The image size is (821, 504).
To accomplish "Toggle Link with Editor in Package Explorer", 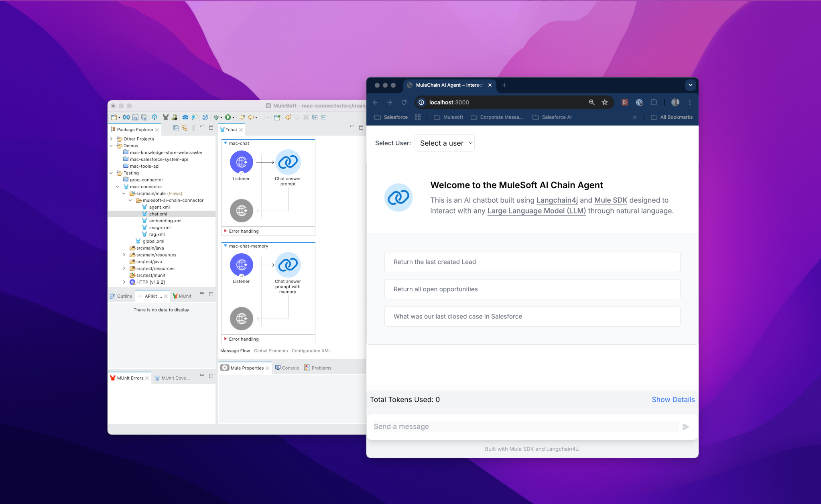I will click(x=185, y=128).
